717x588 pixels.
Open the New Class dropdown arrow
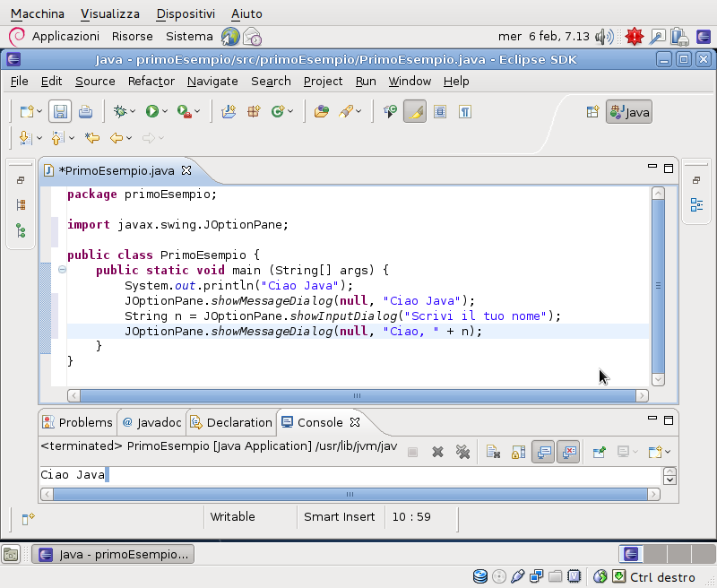(x=290, y=111)
